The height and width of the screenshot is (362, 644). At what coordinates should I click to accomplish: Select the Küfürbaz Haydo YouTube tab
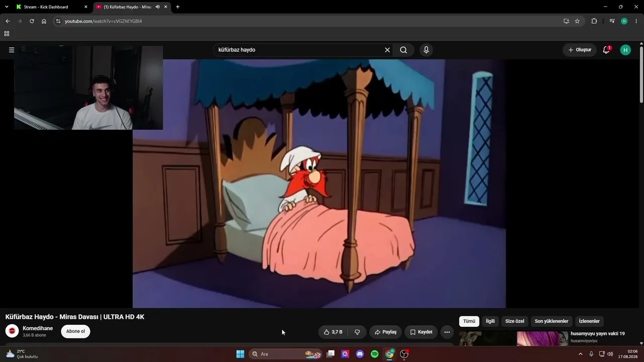point(127,7)
